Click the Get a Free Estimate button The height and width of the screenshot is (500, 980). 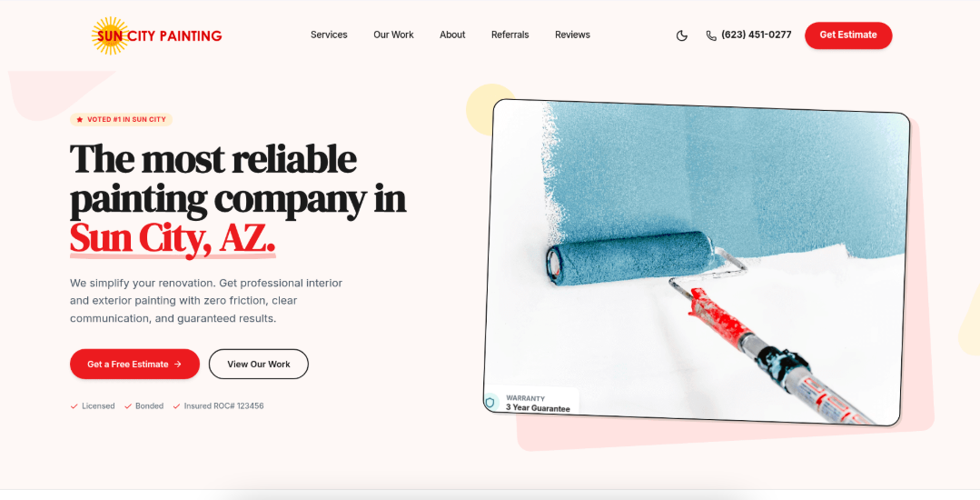click(135, 365)
